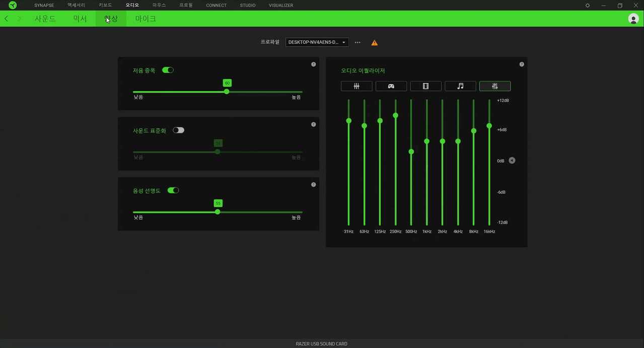Enable 사운드 표준화 switch
The height and width of the screenshot is (348, 644).
pyautogui.click(x=178, y=130)
